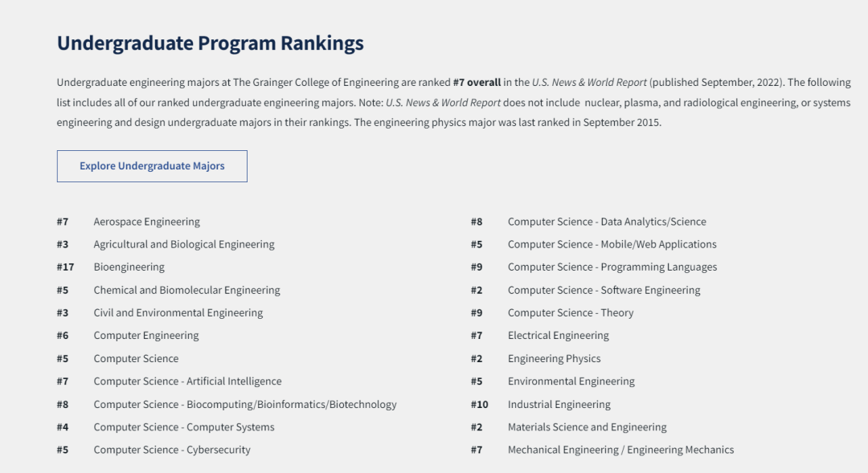Viewport: 868px width, 473px height.
Task: Click the Undergraduate Program Rankings heading
Action: coord(210,43)
